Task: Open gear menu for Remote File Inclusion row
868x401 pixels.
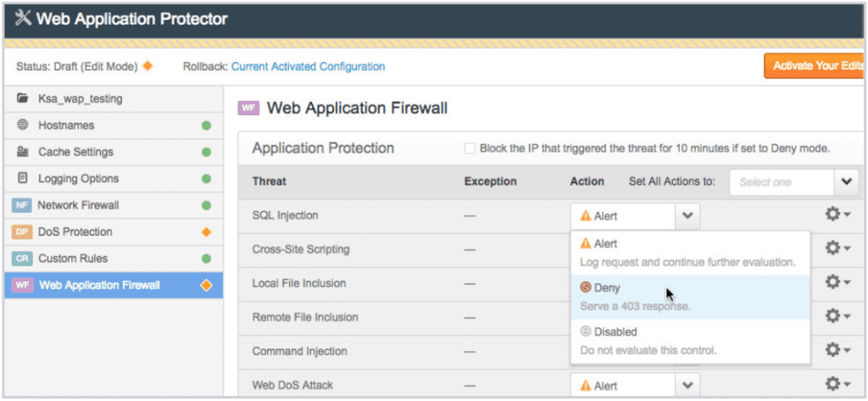Action: [837, 315]
